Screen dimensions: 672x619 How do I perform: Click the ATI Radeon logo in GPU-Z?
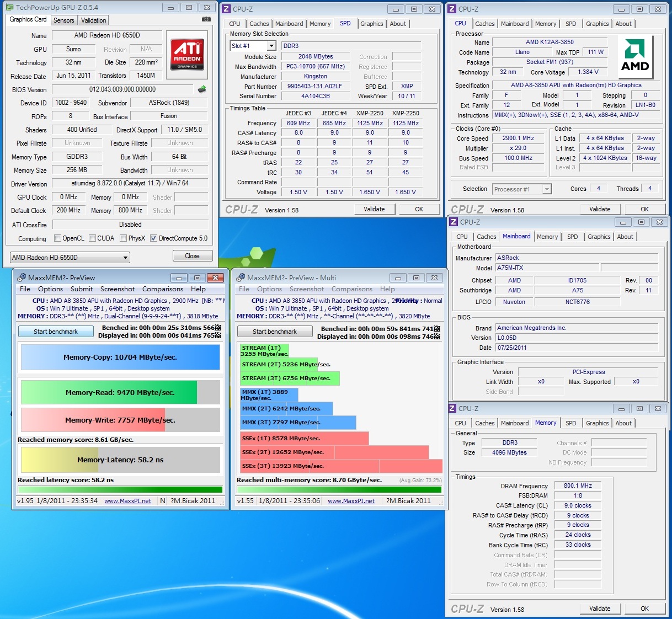coord(187,54)
